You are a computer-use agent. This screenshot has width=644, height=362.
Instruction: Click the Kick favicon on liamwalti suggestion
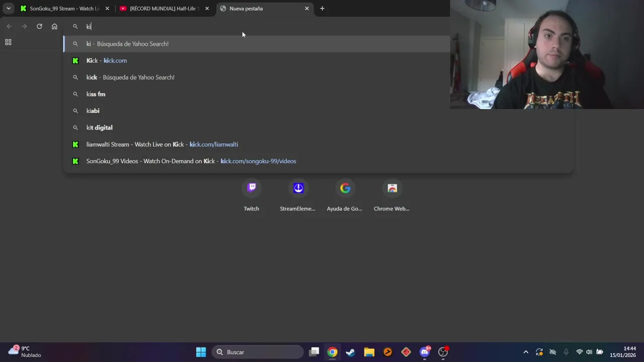pos(75,144)
